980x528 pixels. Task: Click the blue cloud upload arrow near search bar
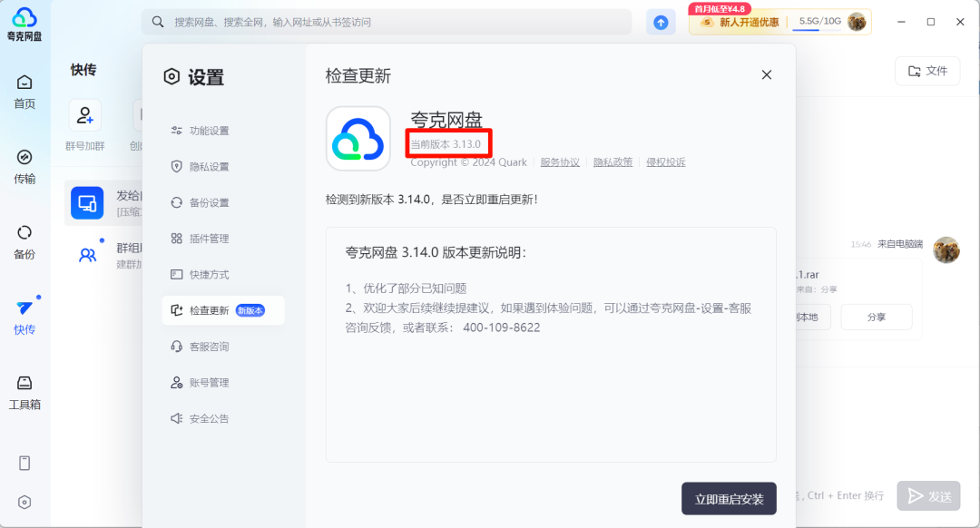click(661, 21)
